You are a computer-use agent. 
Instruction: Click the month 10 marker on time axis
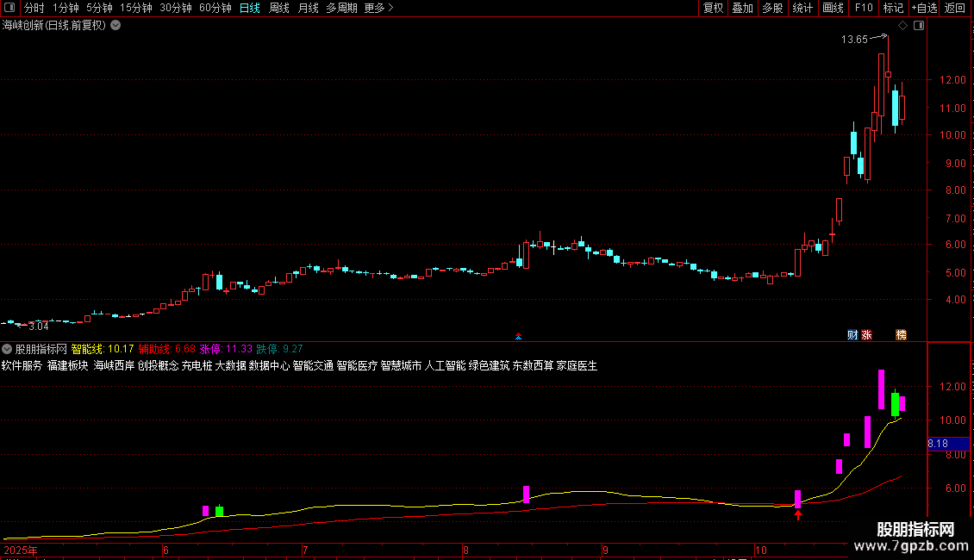click(x=761, y=550)
